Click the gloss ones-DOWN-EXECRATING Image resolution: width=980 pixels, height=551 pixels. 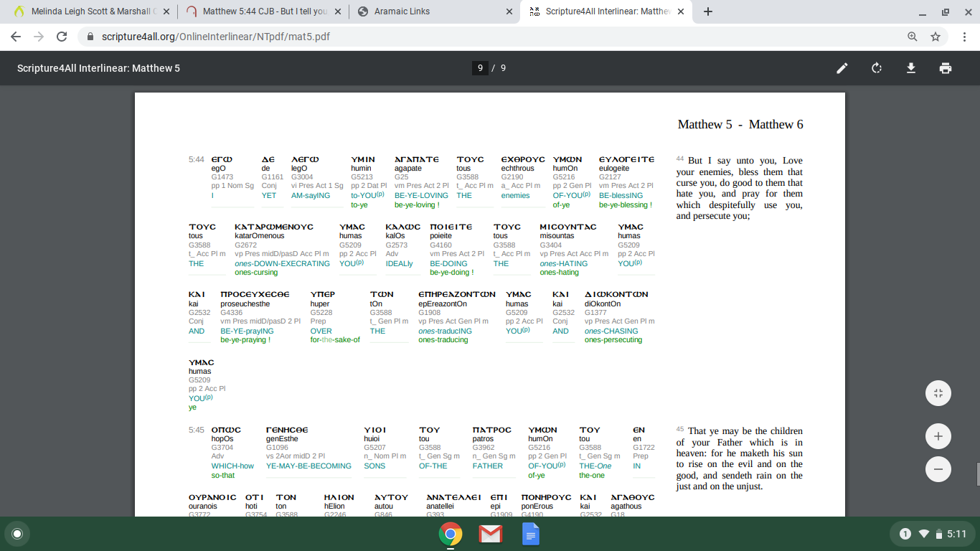click(282, 263)
